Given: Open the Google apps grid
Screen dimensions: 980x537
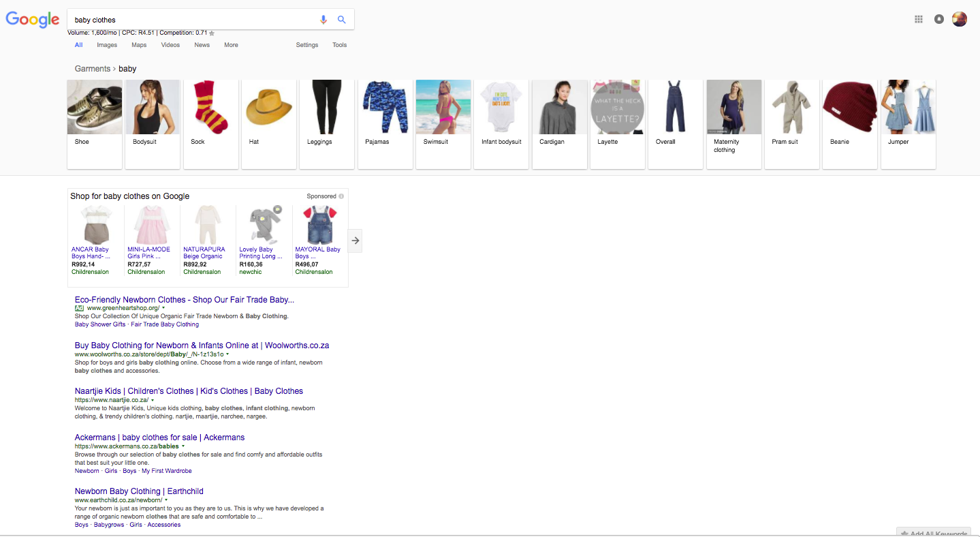Looking at the screenshot, I should pos(919,19).
